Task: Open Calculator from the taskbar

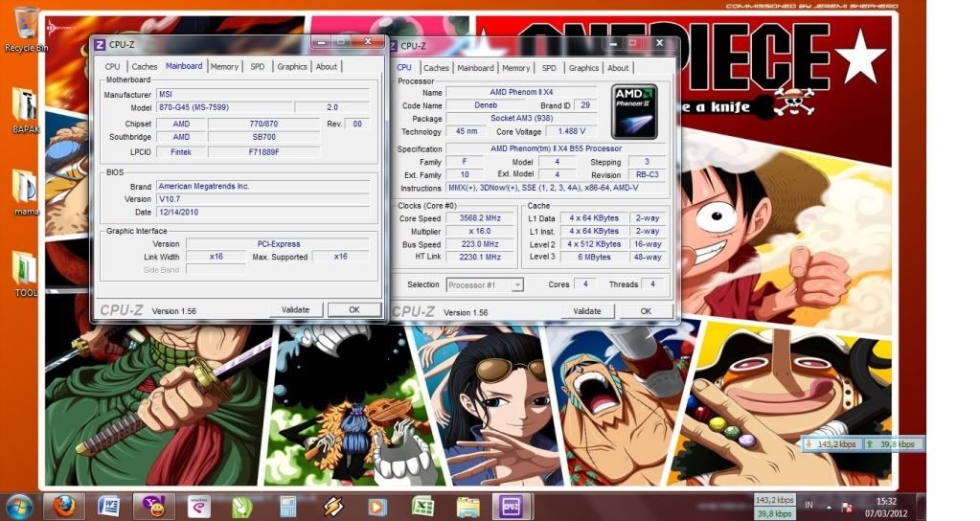Action: click(287, 506)
